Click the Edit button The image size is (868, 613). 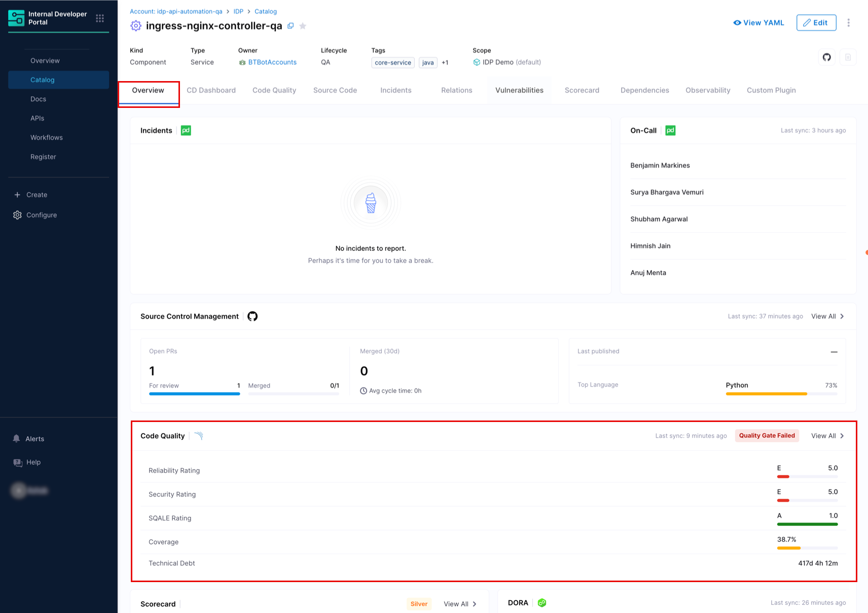point(816,23)
